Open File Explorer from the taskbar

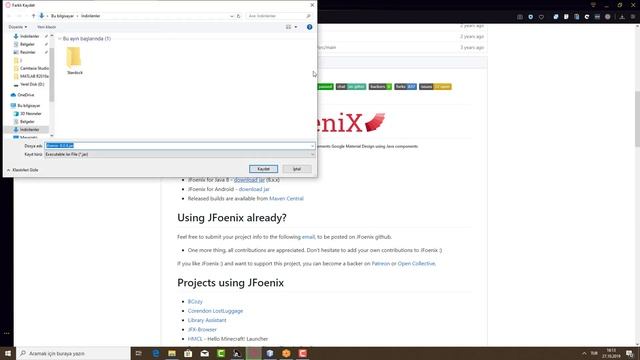point(172,353)
